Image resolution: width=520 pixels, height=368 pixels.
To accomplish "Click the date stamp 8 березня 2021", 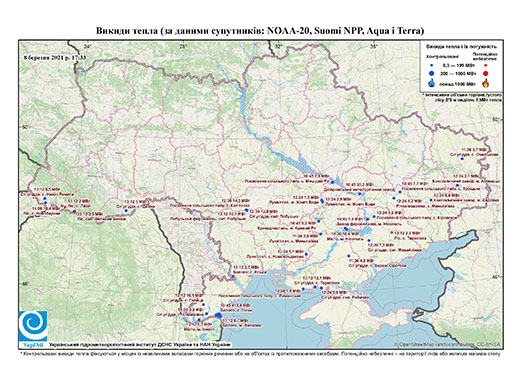I will [x=55, y=57].
